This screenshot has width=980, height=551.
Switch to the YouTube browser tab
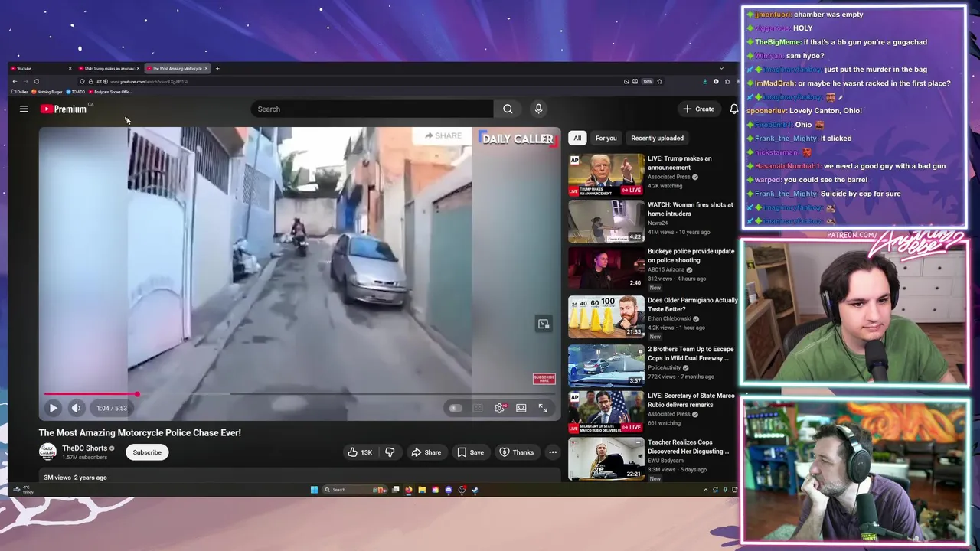pos(40,69)
